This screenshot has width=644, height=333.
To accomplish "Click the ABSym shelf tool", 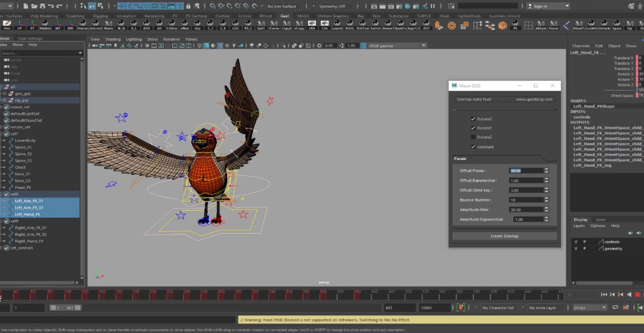I will [x=540, y=25].
